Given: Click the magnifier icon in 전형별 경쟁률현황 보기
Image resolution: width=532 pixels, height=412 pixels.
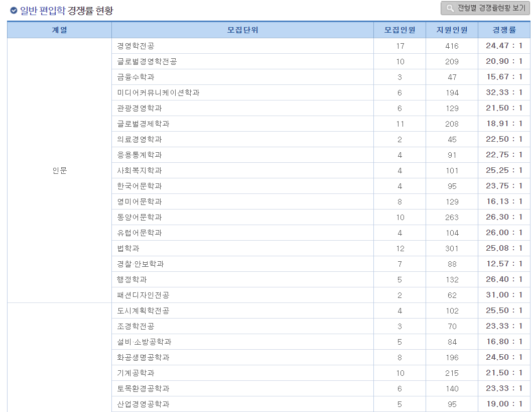Looking at the screenshot, I should 450,8.
